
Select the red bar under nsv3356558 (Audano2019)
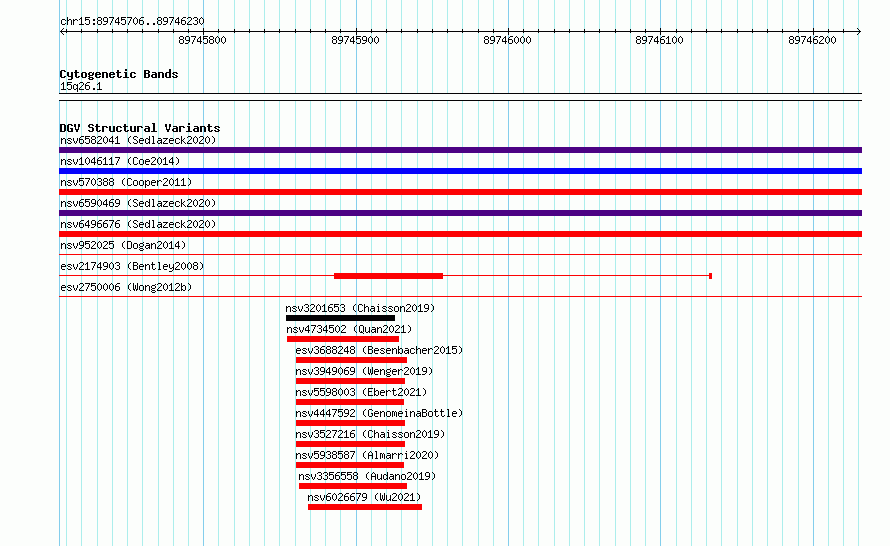(x=352, y=486)
